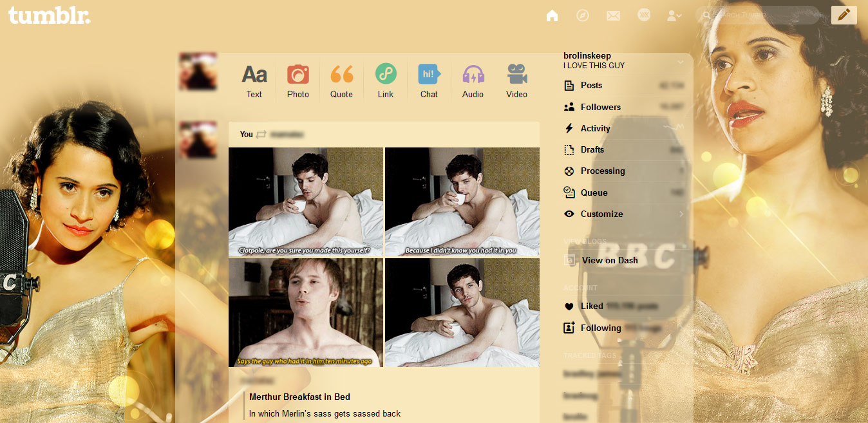Create a new Quote post
The image size is (868, 423).
coord(342,81)
